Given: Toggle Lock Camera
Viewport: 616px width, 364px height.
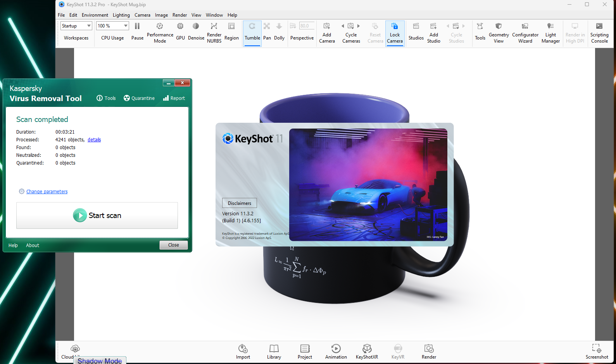Looking at the screenshot, I should coord(395,33).
